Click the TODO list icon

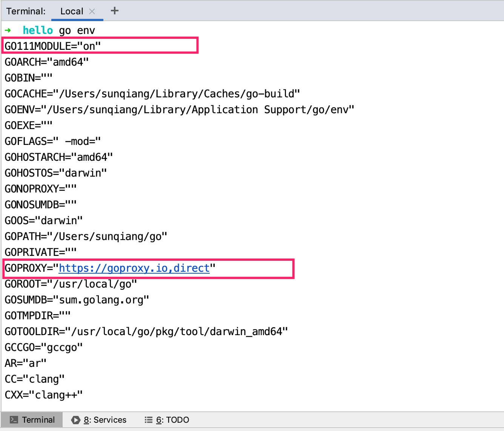tap(149, 420)
